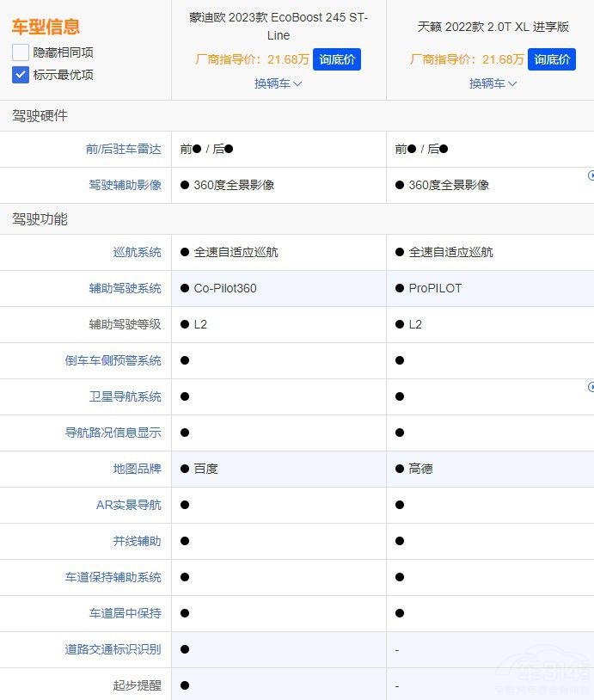Check the 隐藏相同项 checkbox
The height and width of the screenshot is (700, 594).
pyautogui.click(x=21, y=52)
